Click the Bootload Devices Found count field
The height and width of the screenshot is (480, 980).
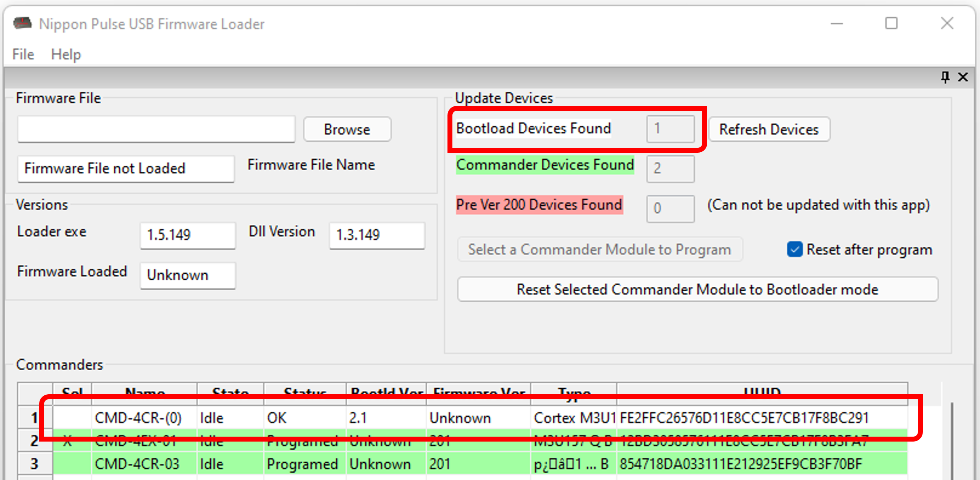pyautogui.click(x=670, y=129)
